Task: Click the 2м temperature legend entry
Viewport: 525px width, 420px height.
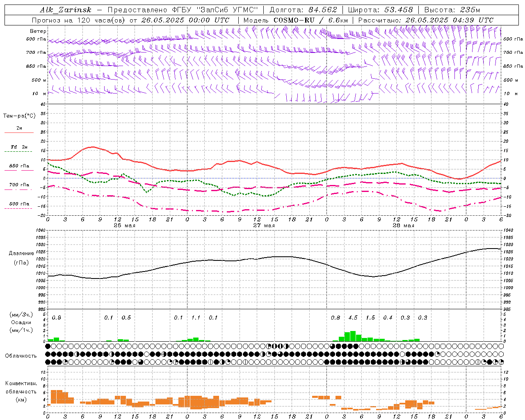Action: tap(19, 128)
